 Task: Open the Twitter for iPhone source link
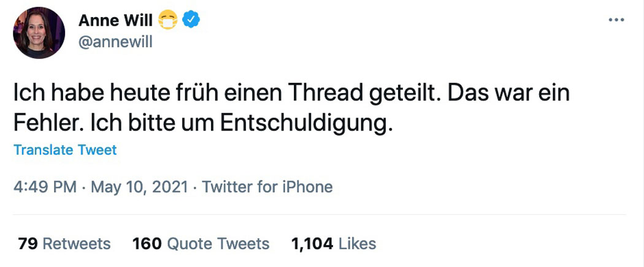pyautogui.click(x=267, y=187)
